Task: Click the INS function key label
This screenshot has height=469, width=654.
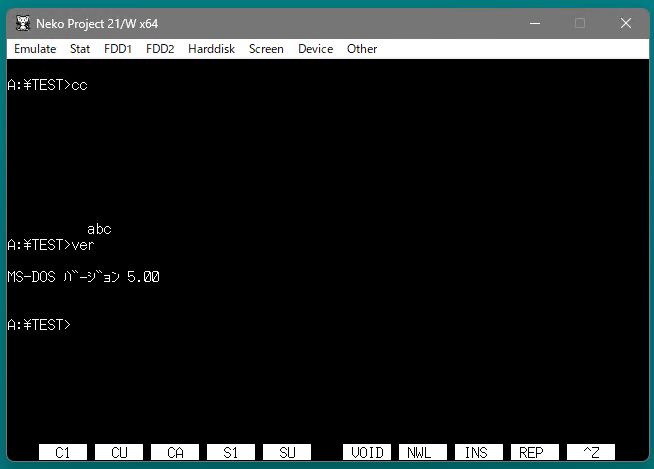Action: [x=479, y=452]
